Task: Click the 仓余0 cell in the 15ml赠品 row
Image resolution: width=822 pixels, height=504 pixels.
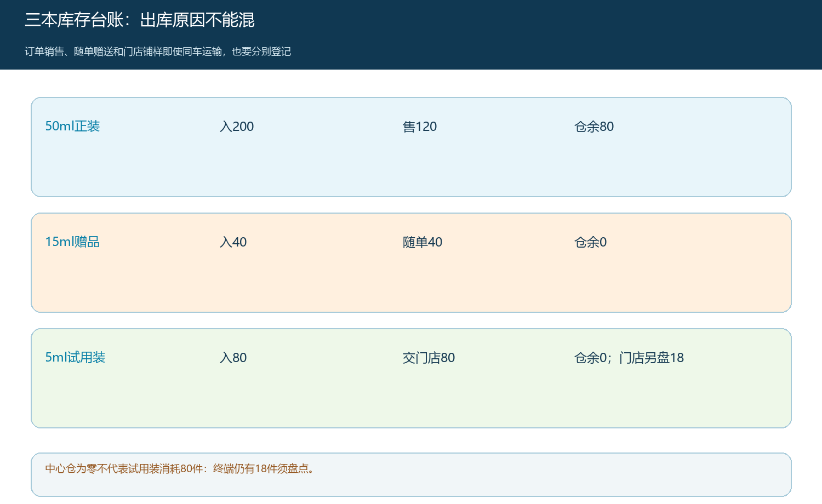Action: tap(590, 242)
